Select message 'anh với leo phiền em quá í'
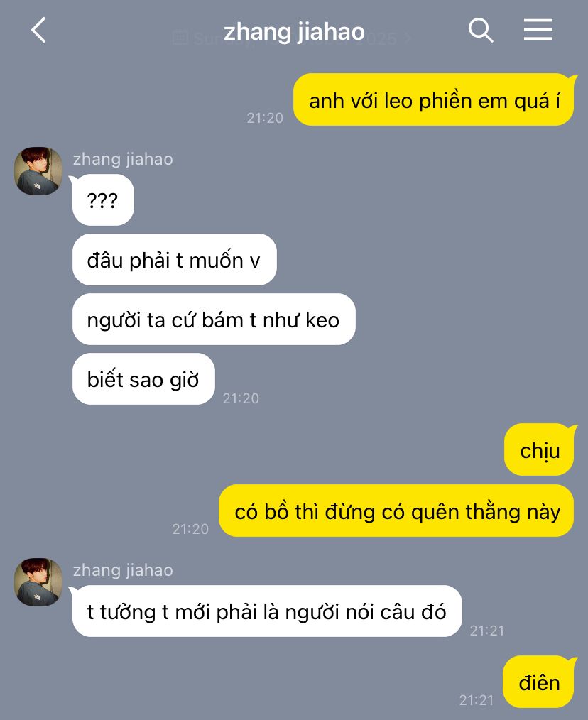 pyautogui.click(x=435, y=99)
